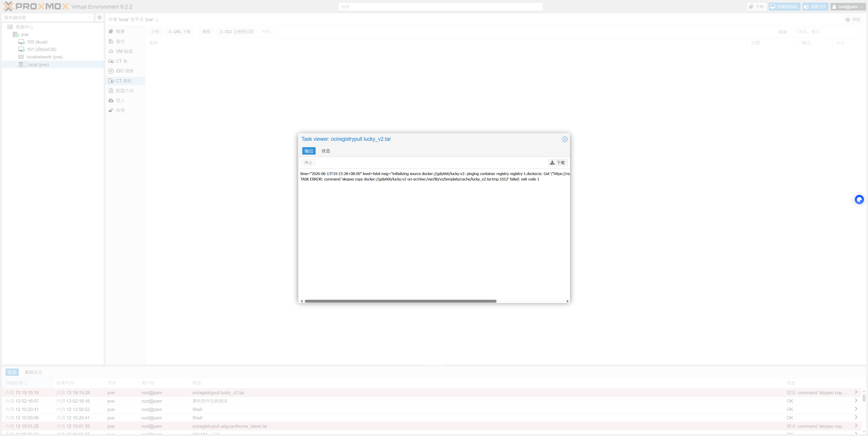Click the scroll right arrow in task output
Screen dimensions: 868x436
point(567,301)
